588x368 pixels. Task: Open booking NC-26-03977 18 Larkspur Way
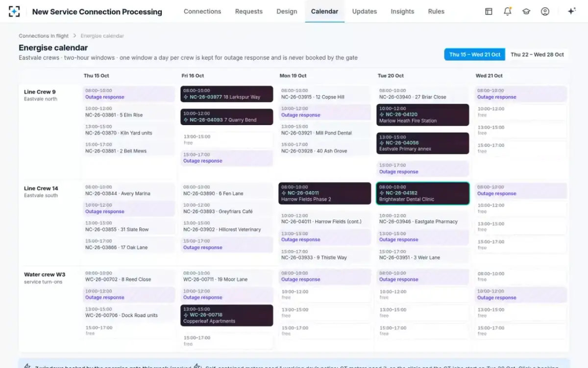click(227, 94)
